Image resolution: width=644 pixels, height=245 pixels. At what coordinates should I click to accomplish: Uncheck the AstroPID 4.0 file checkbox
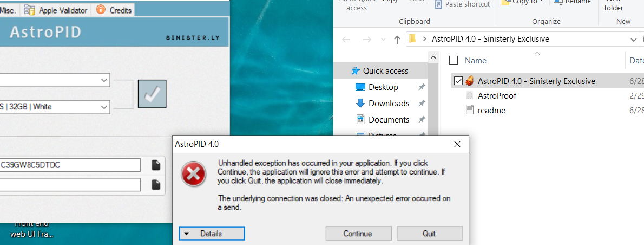pyautogui.click(x=458, y=81)
